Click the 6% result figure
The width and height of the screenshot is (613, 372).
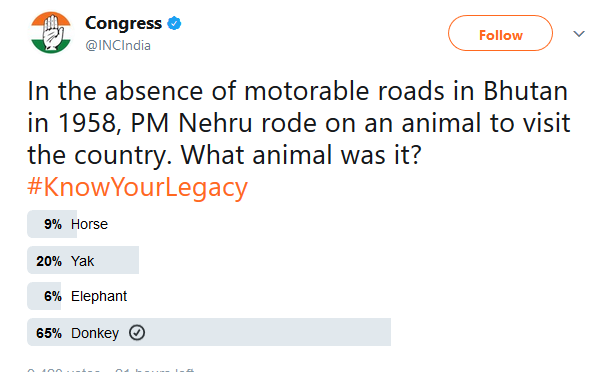click(53, 296)
